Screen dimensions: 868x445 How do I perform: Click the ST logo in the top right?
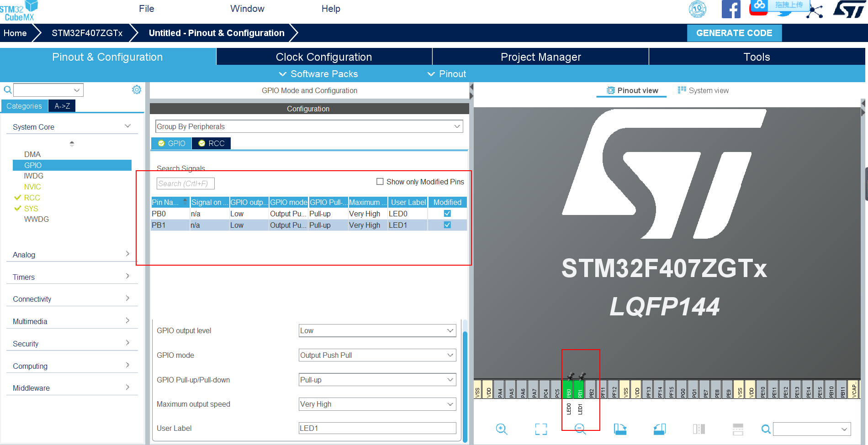click(849, 9)
